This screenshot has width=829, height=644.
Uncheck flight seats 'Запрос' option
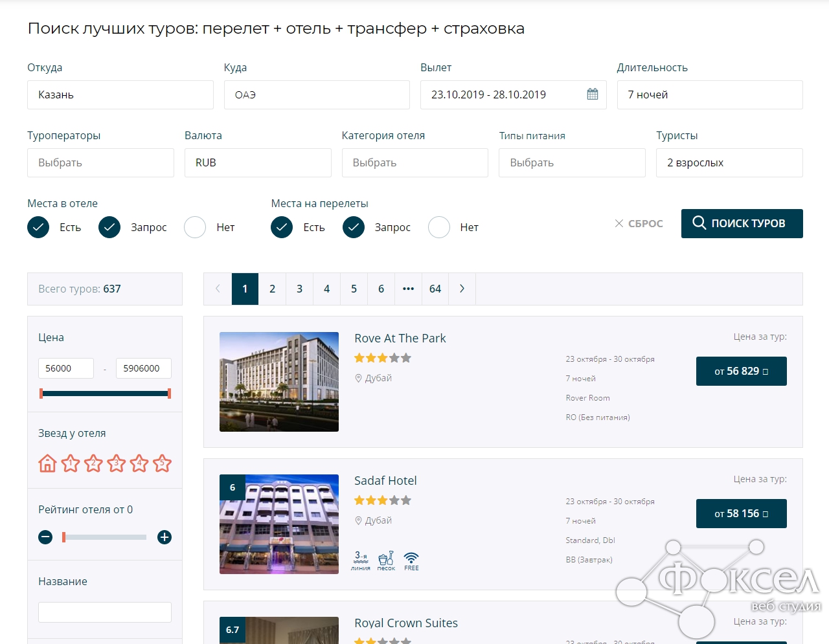[354, 227]
